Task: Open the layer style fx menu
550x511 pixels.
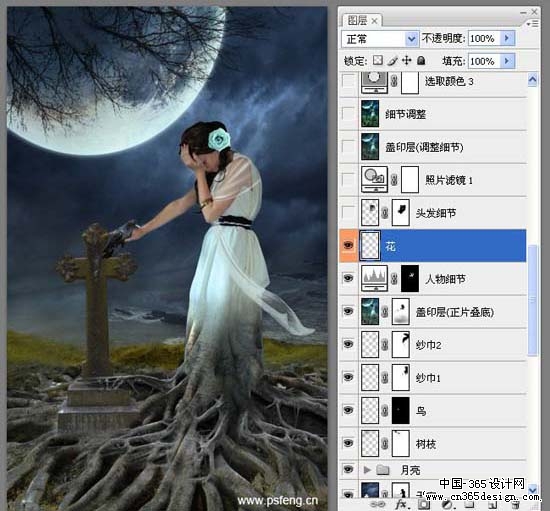Action: [401, 505]
